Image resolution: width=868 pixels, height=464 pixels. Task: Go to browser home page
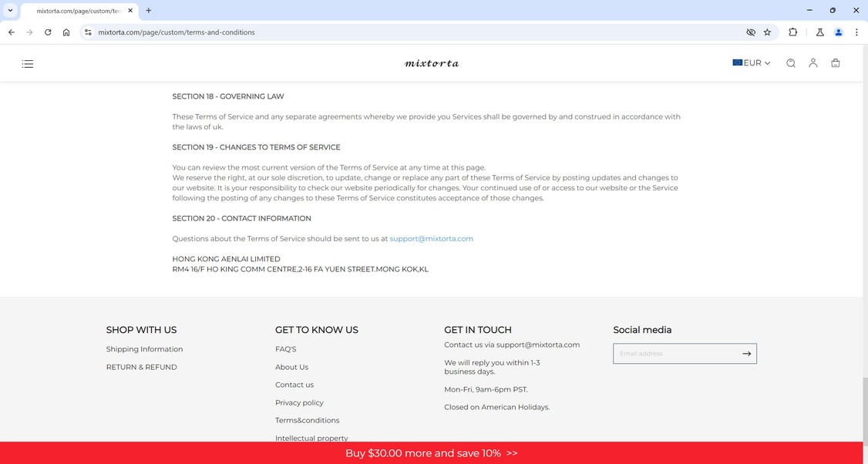coord(66,32)
